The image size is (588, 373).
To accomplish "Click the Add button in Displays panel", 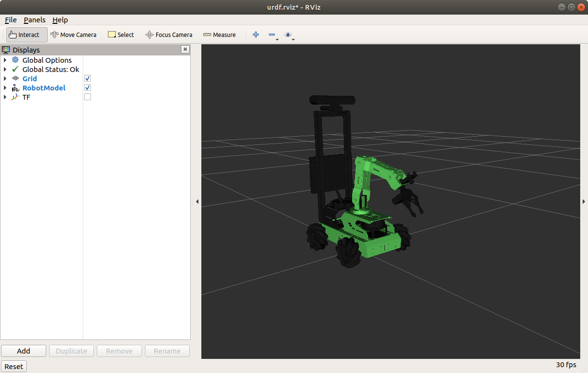I will 23,351.
